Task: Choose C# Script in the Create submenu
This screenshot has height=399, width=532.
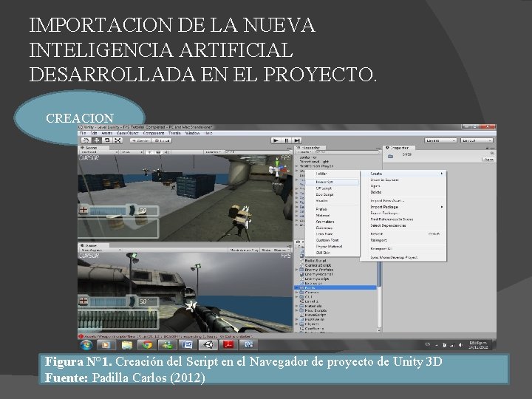Action: [332, 188]
